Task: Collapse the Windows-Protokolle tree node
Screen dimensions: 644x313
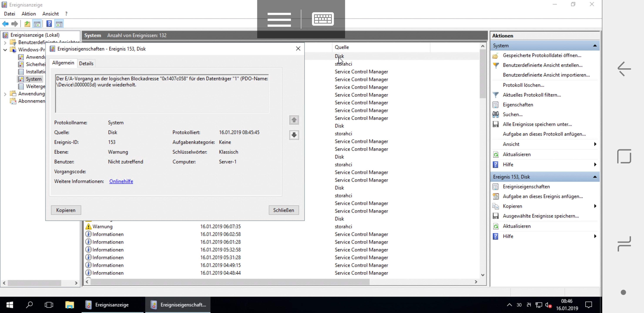Action: [5, 50]
